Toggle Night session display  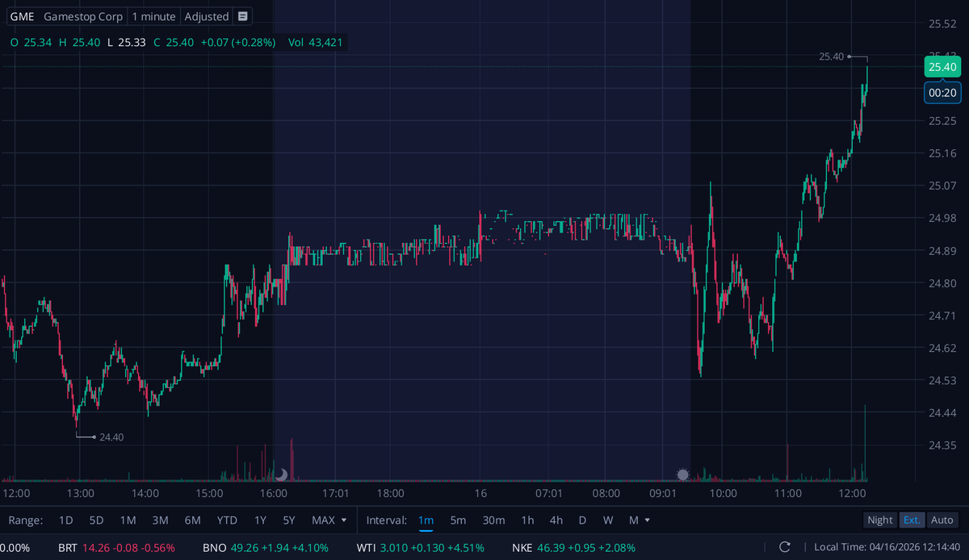tap(880, 520)
